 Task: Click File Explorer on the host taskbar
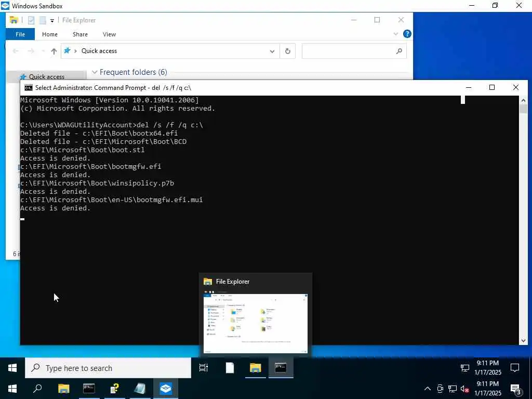pos(63,389)
